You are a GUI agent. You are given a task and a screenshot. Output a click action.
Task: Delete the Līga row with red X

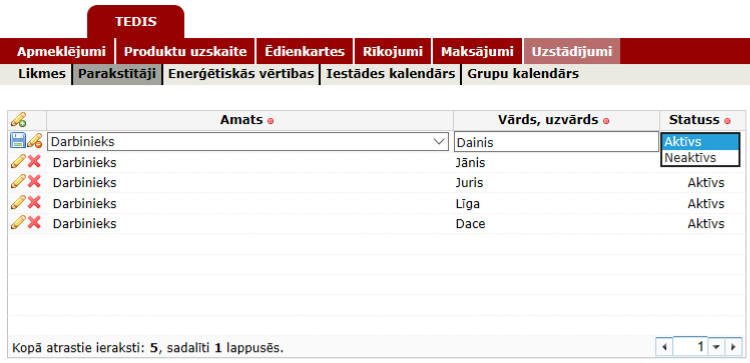[x=34, y=203]
